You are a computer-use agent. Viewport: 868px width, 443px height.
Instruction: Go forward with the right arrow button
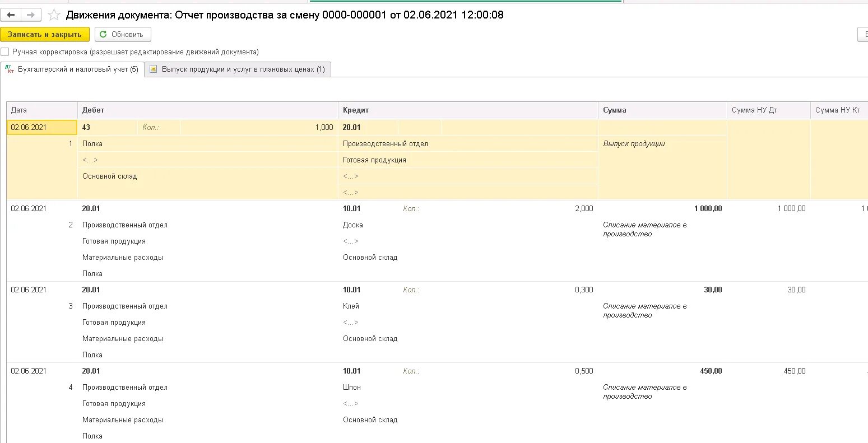pos(30,15)
